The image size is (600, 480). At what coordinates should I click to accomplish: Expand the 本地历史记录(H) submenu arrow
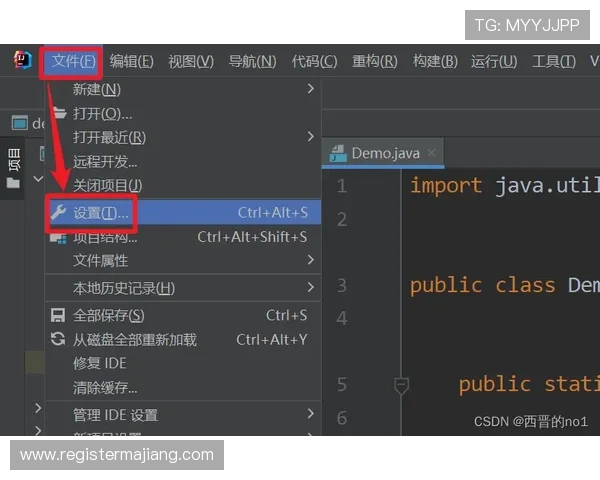(311, 287)
